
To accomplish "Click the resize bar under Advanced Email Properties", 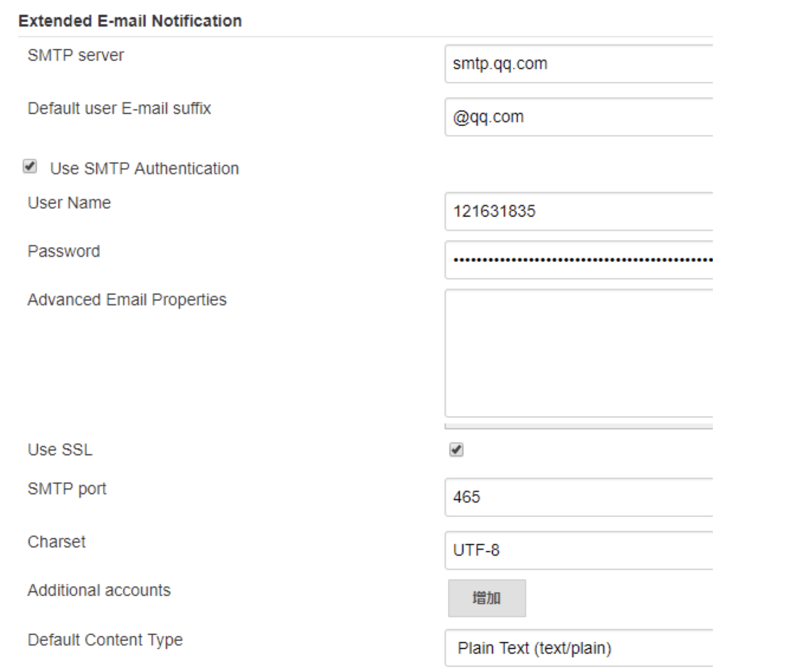I will 579,426.
